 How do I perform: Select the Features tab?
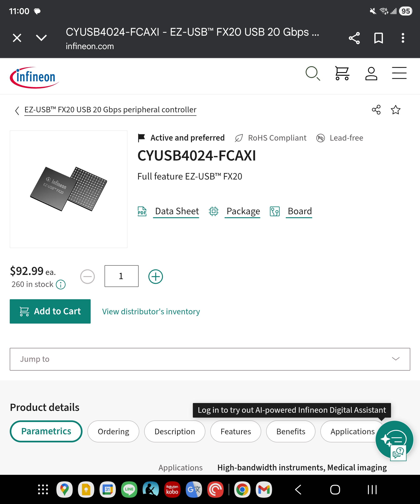[235, 432]
